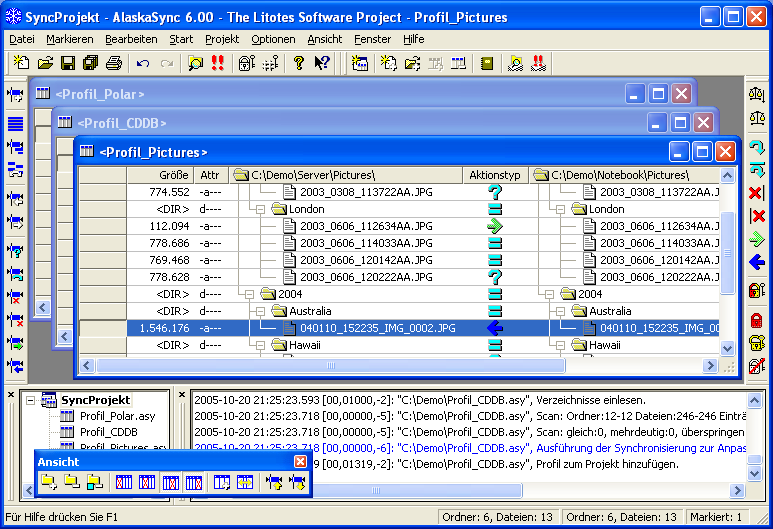Click the printer icon in toolbar
This screenshot has height=529, width=773.
pos(114,63)
